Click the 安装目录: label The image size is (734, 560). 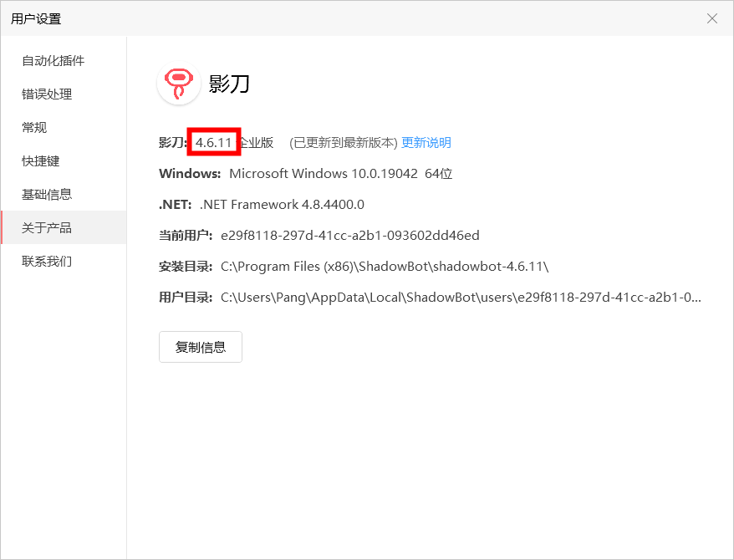click(186, 266)
